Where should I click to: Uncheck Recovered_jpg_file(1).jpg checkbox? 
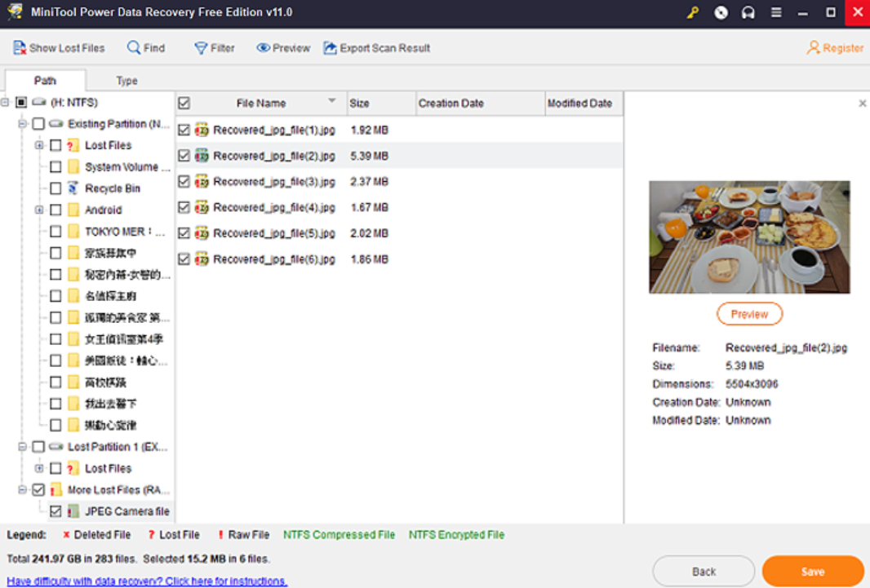click(184, 130)
